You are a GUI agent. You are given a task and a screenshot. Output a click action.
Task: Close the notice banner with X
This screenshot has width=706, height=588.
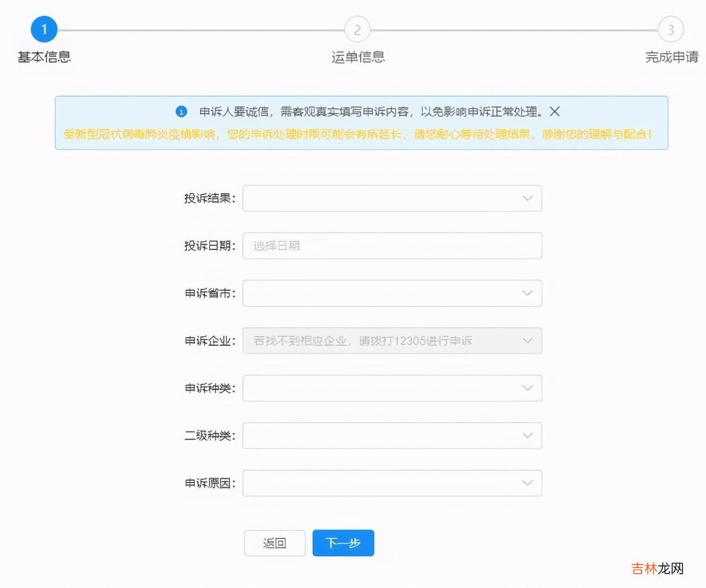pos(555,111)
